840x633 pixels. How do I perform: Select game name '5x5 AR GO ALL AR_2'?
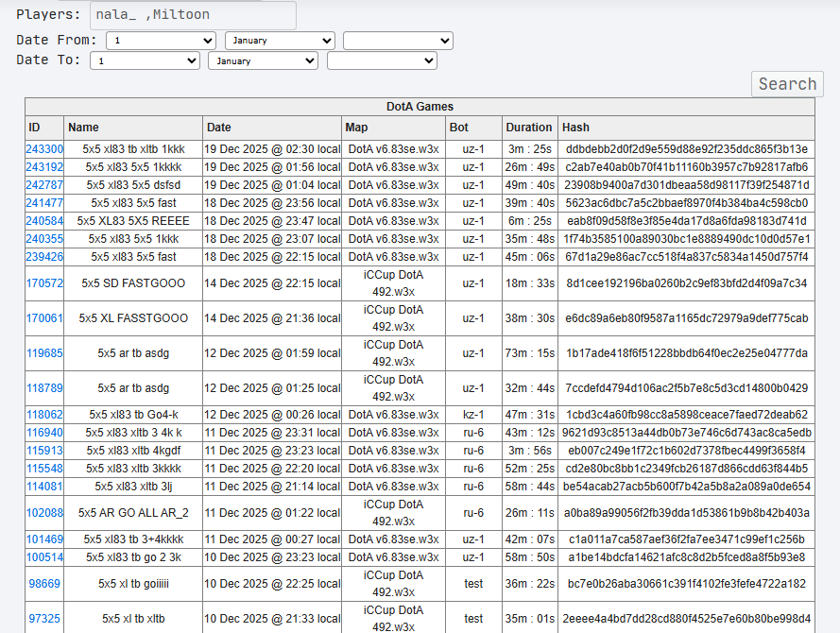[133, 513]
